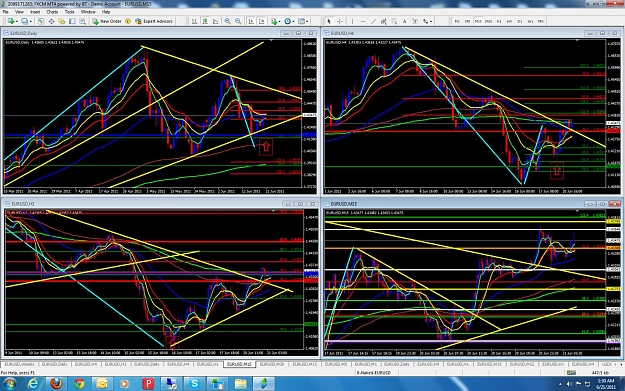
Task: Open the Help menu
Action: tap(106, 12)
